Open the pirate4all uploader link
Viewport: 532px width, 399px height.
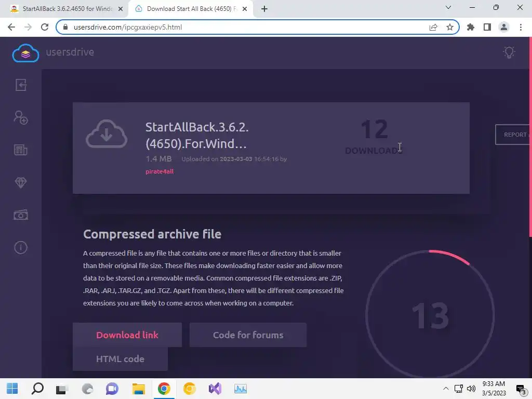(159, 171)
